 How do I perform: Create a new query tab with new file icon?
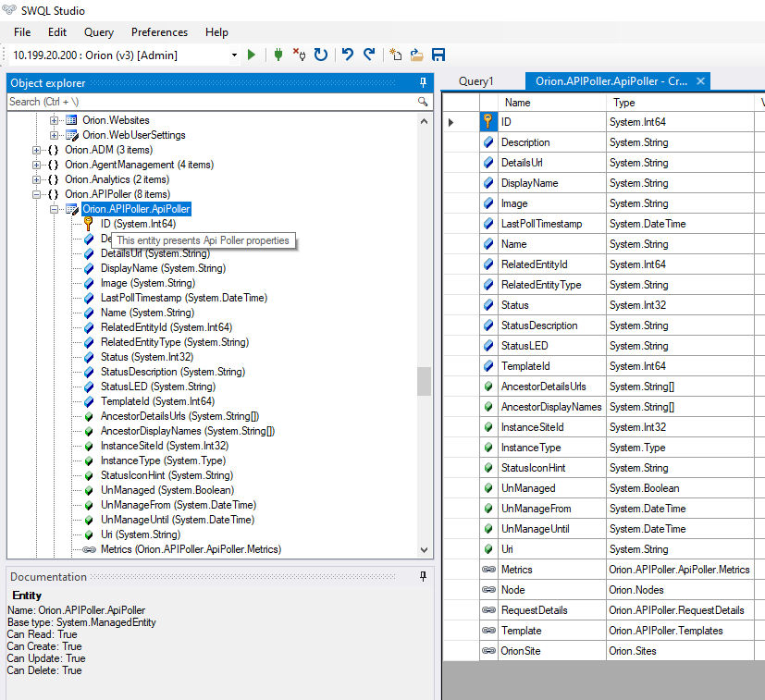395,55
